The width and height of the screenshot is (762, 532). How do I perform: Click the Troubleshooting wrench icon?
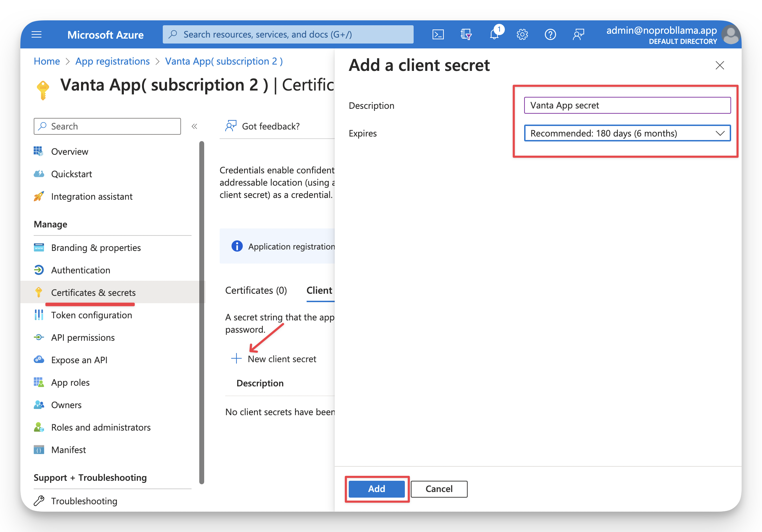coord(39,501)
